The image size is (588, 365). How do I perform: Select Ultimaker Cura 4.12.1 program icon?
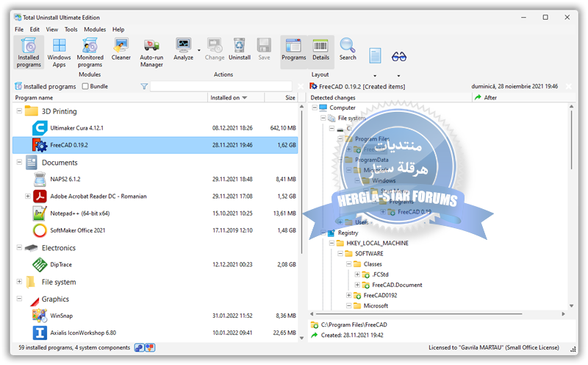click(x=40, y=128)
